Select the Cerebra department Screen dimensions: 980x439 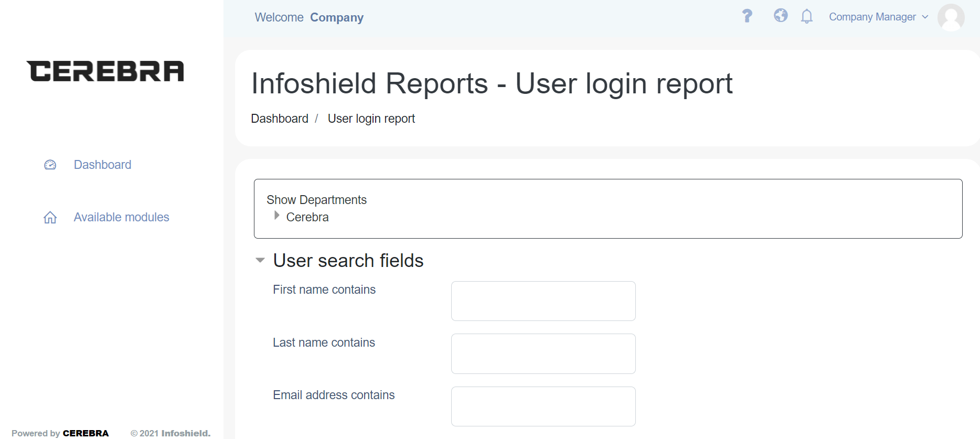pos(307,217)
